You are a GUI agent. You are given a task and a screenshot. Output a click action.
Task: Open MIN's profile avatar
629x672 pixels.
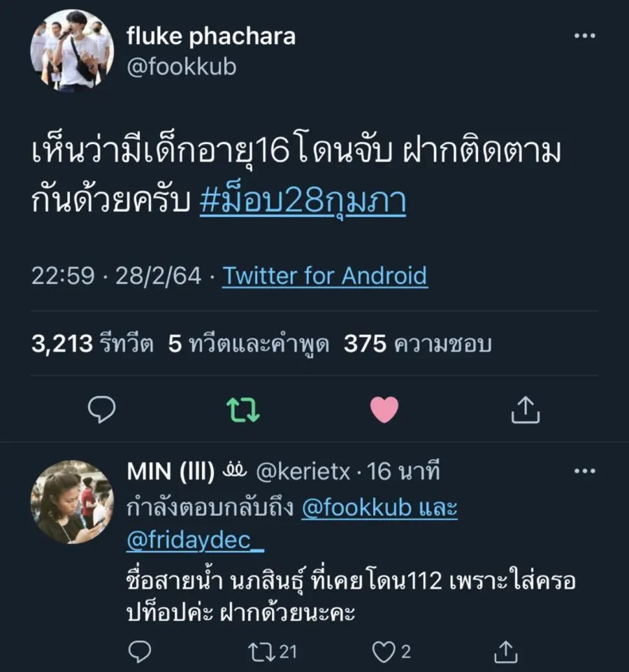coord(71,502)
